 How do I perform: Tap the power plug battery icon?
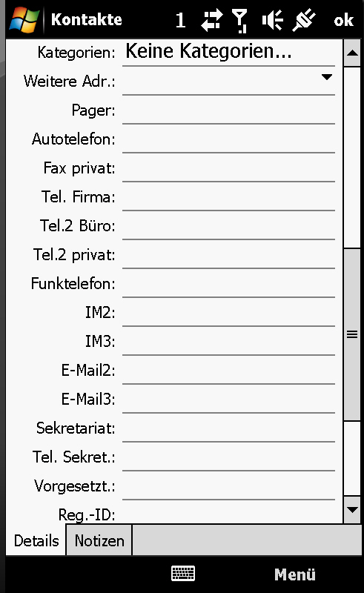click(304, 20)
